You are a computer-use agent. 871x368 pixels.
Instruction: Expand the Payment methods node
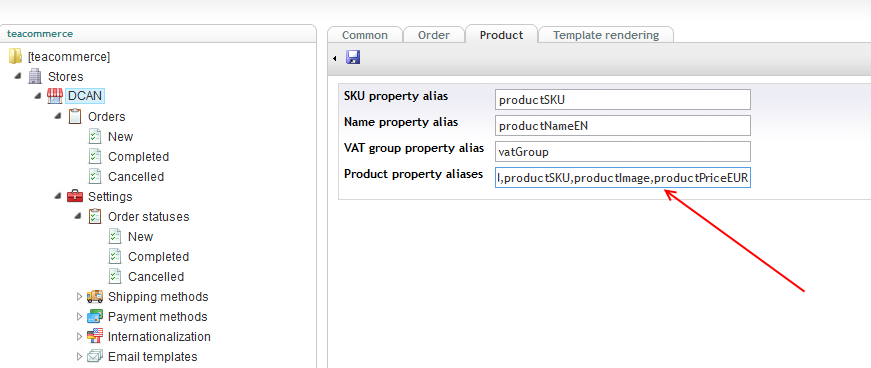79,317
